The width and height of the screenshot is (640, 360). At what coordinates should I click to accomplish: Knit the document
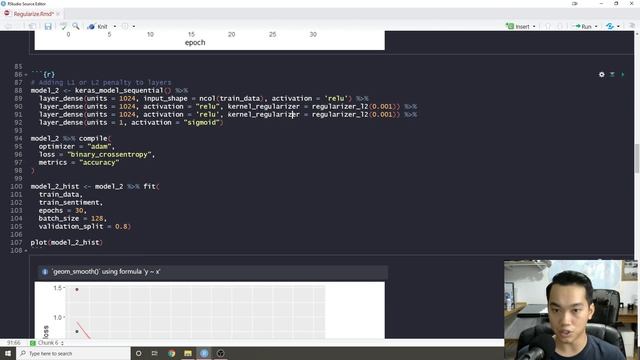pyautogui.click(x=97, y=27)
